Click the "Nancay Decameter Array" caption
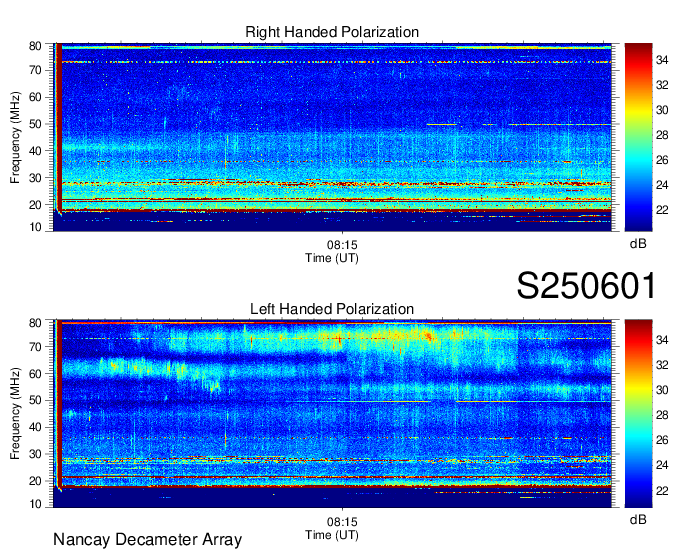The image size is (680, 552). tap(147, 540)
